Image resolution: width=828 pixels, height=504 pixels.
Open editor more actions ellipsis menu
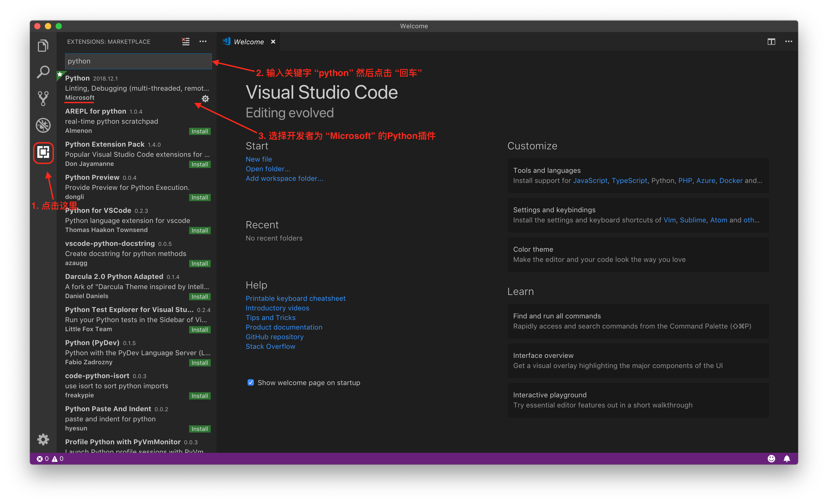tap(789, 41)
